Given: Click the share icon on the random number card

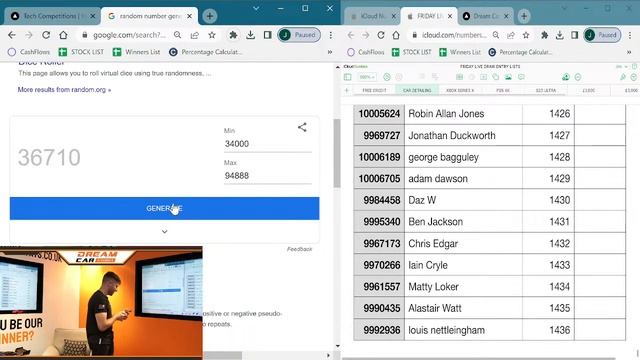Looking at the screenshot, I should coord(302,127).
